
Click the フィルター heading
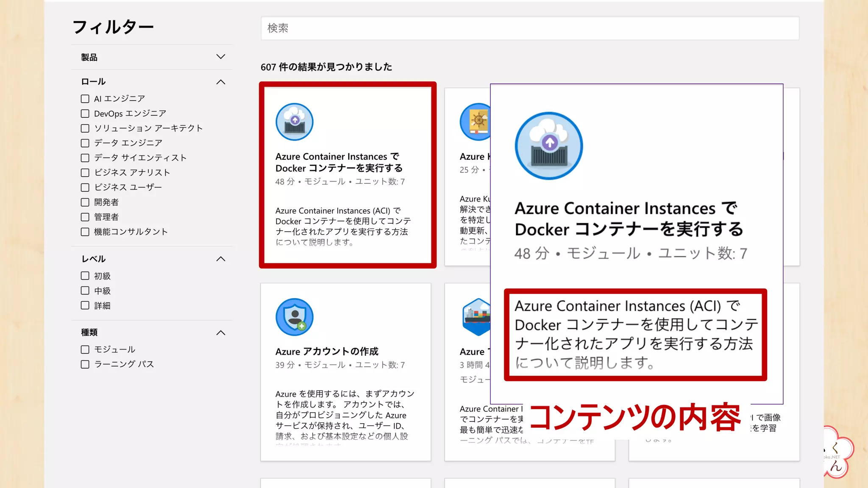113,27
